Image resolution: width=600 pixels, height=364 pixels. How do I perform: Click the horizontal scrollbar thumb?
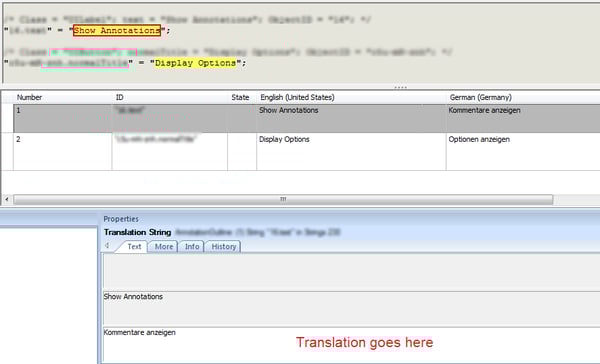[x=283, y=199]
